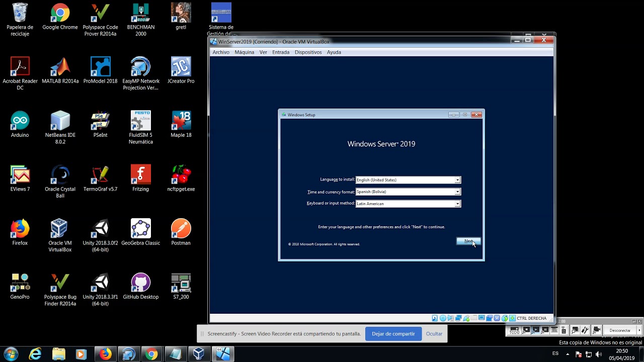Open Polyspace Code Prover R2014a shortcut

[x=100, y=19]
